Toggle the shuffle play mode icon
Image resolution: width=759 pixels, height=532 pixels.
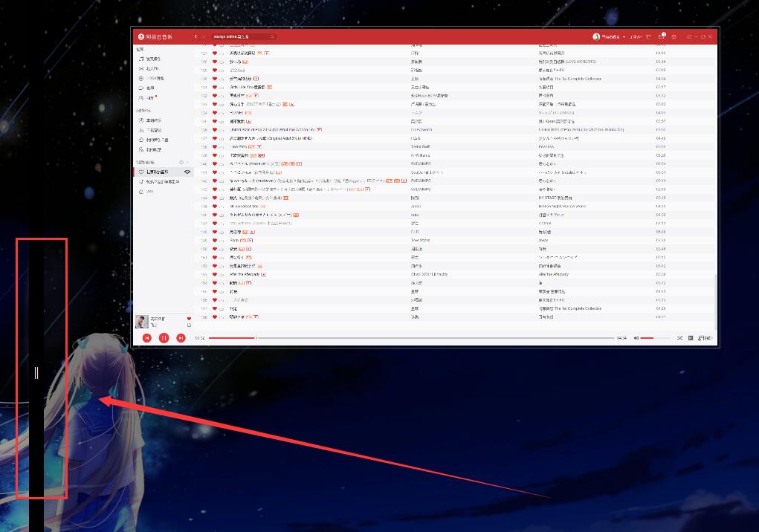click(679, 338)
